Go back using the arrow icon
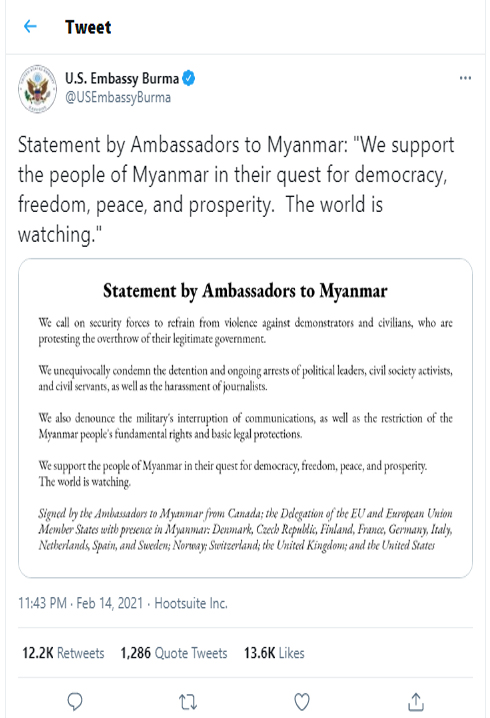Viewport: 490px width, 718px height. [30, 27]
